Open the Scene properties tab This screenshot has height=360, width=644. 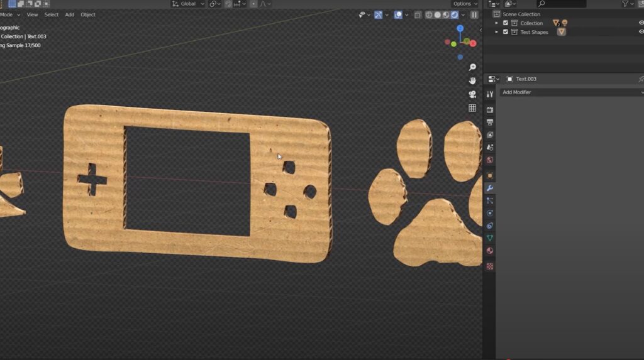489,148
